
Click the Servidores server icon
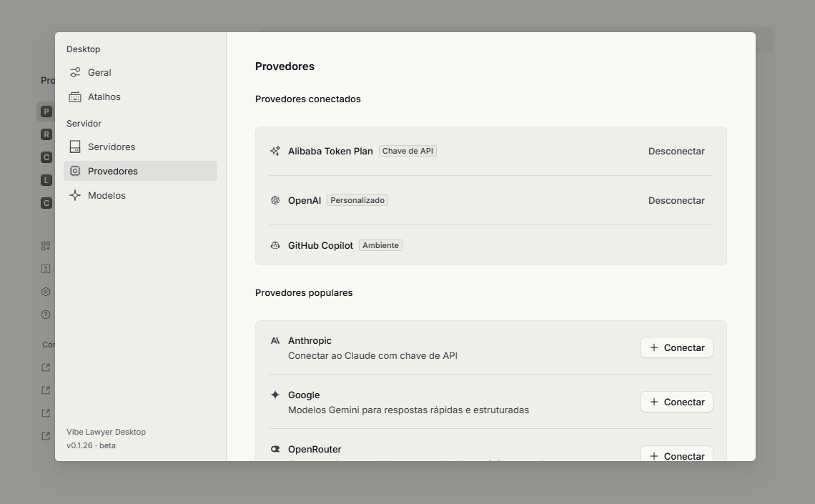75,147
